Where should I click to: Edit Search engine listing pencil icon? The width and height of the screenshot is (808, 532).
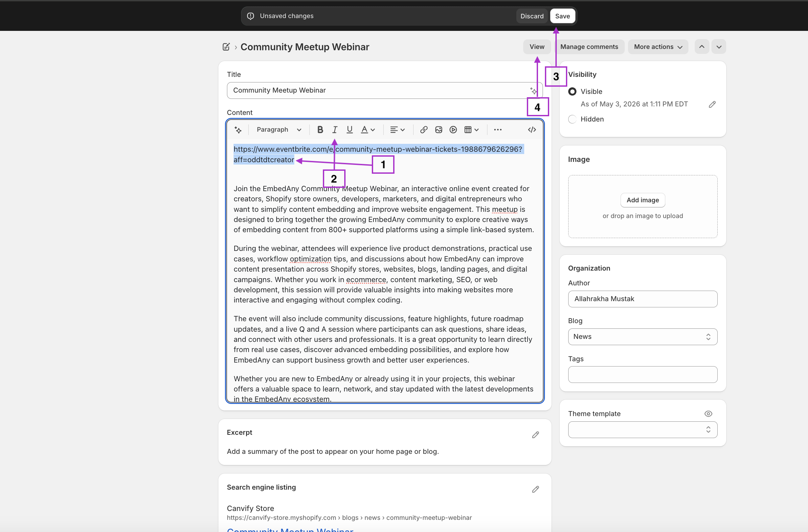pos(535,489)
